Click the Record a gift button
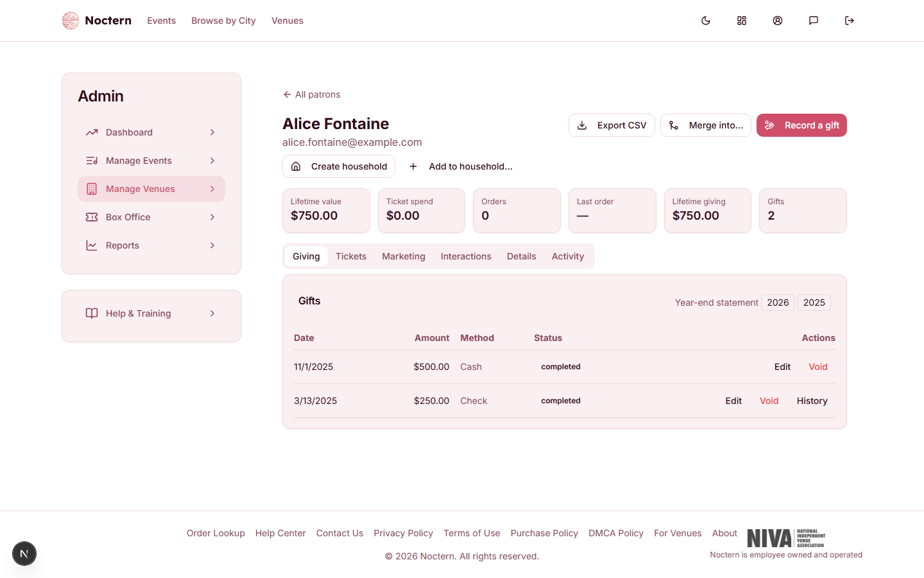The height and width of the screenshot is (578, 924). pyautogui.click(x=801, y=125)
